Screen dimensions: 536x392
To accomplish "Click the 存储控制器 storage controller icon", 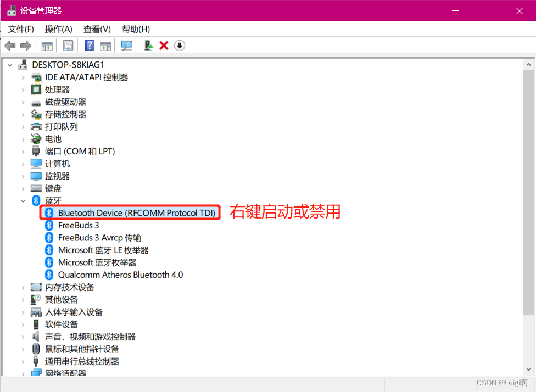I will pyautogui.click(x=36, y=114).
